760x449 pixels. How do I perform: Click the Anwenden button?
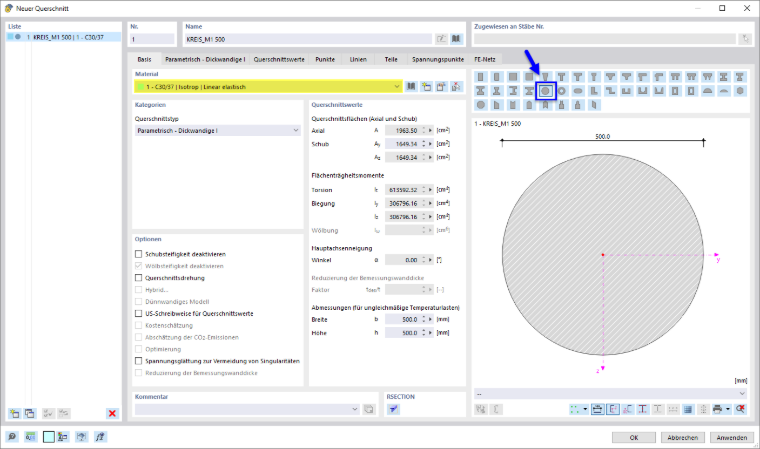[732, 437]
